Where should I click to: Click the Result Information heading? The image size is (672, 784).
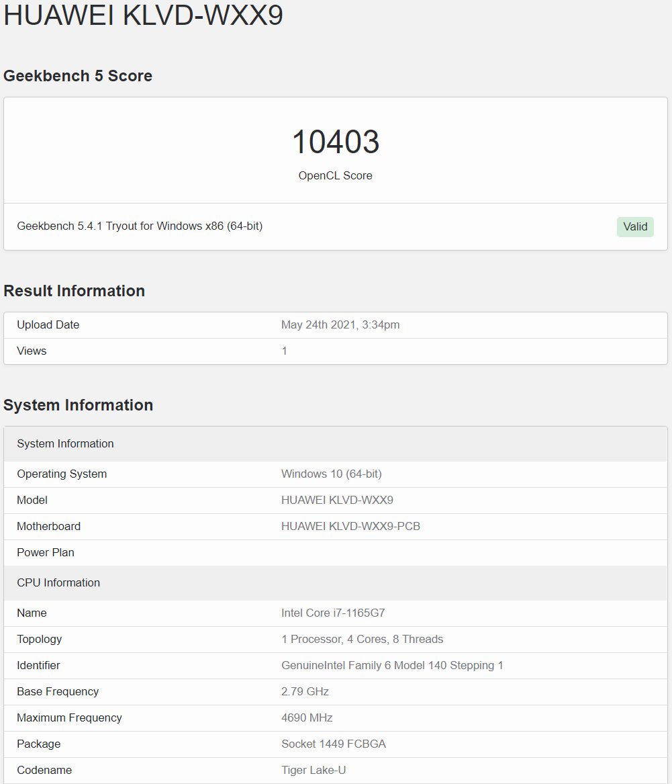75,290
